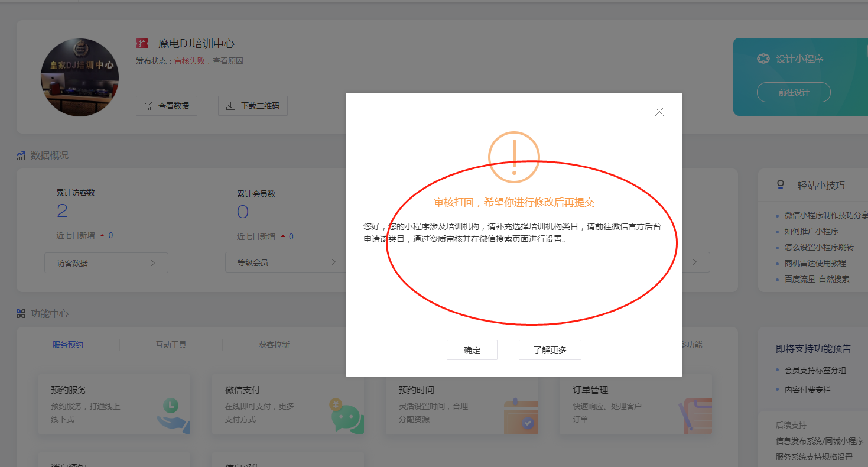Switch to the 获客拉新 tab

(274, 345)
